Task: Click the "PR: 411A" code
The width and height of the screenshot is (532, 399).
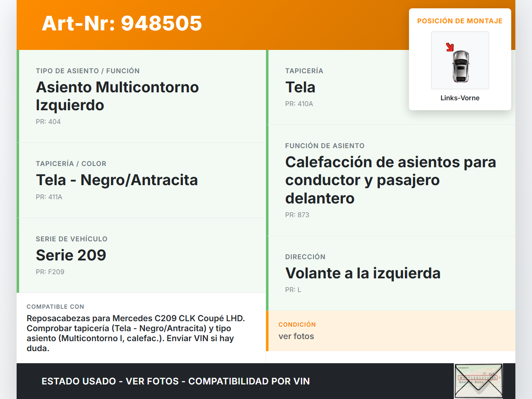Action: [x=49, y=197]
